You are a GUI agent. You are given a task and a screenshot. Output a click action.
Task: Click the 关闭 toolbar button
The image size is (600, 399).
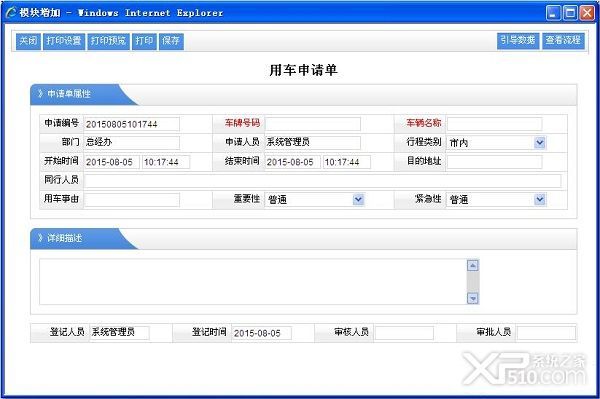(28, 41)
